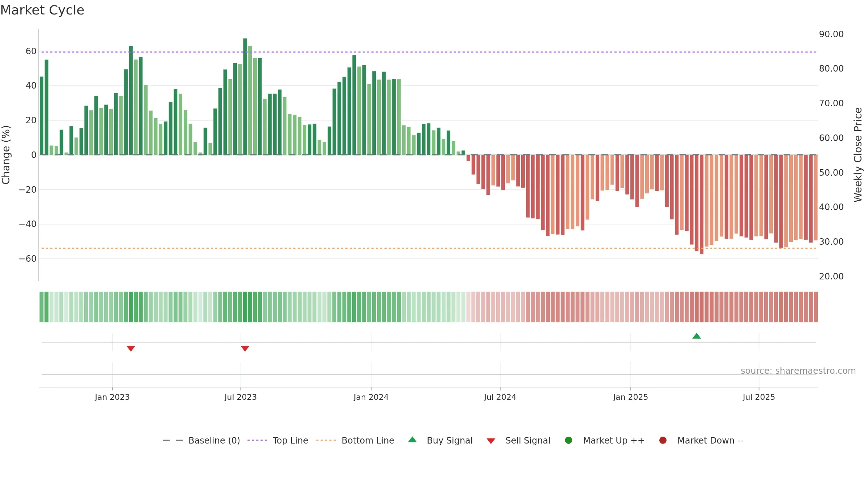Click the lowest red bar below Bottom Line
Viewport: 868px width, 488px height.
(702, 205)
